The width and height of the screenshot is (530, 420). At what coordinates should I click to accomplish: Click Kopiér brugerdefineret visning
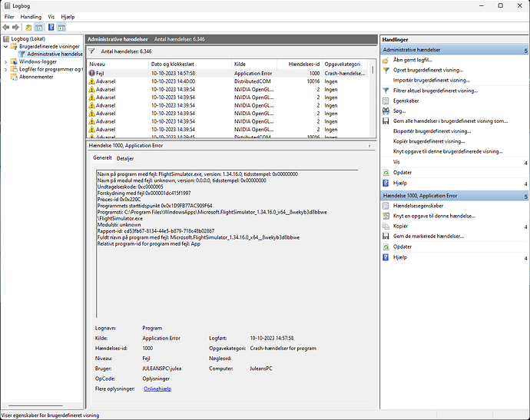[x=429, y=141]
